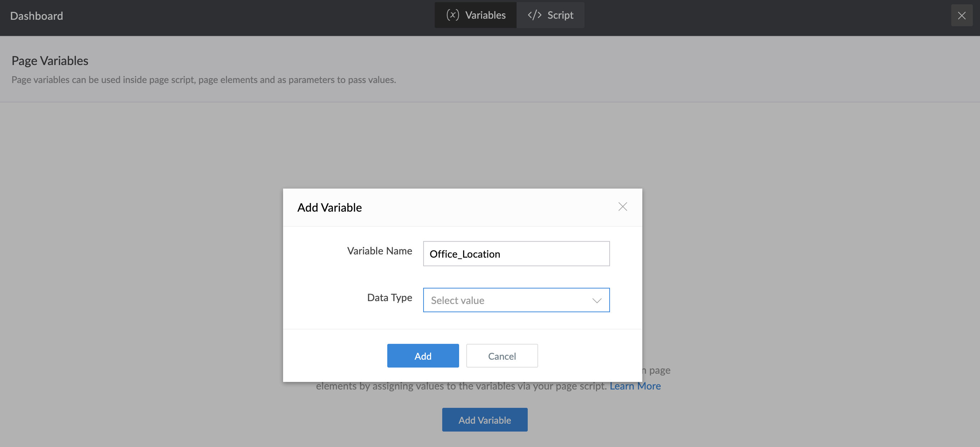
Task: Click the Variable Name input field
Action: (x=516, y=254)
